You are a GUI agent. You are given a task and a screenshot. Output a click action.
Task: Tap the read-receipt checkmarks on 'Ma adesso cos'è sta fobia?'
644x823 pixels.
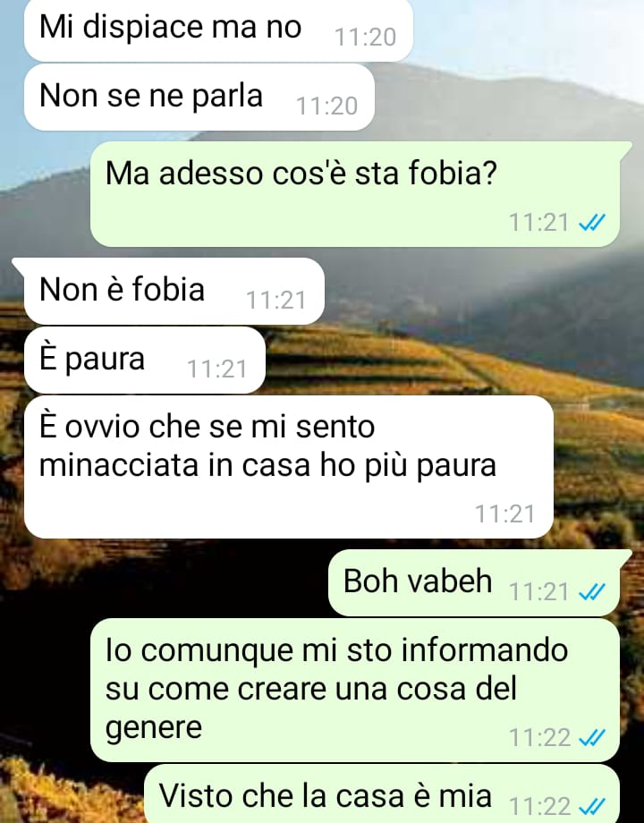[591, 223]
